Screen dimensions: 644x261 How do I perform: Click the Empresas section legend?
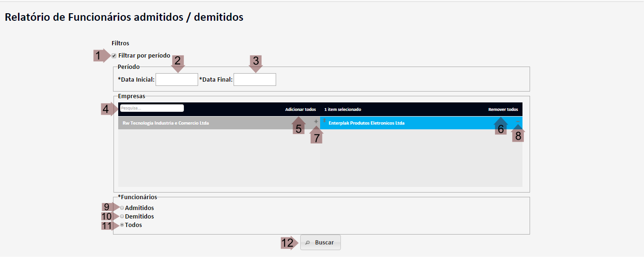[x=131, y=96]
